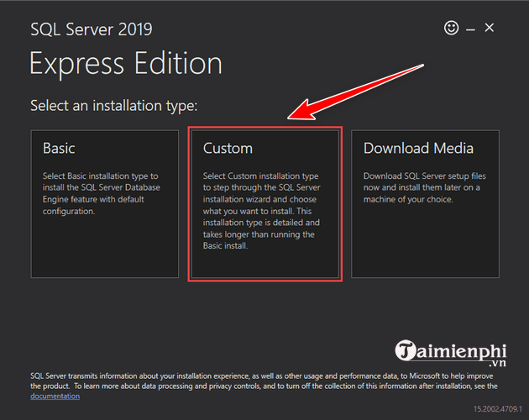This screenshot has width=529, height=420.
Task: Pick the Download Media option card
Action: point(425,204)
